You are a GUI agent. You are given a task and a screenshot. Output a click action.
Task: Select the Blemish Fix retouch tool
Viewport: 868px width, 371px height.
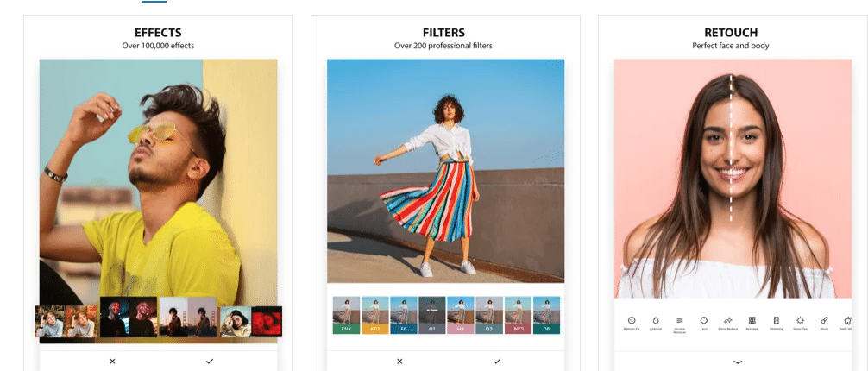point(631,324)
